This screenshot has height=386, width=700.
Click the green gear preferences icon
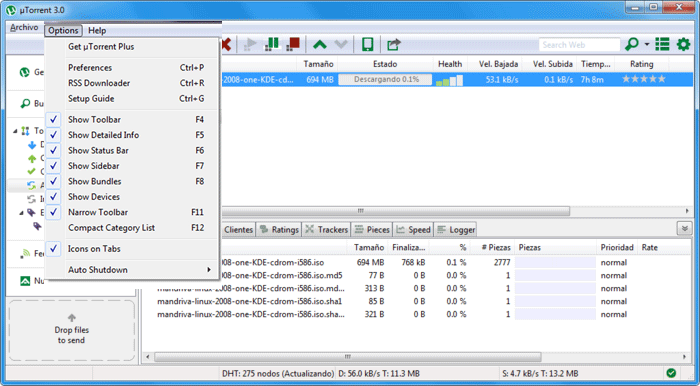[x=683, y=44]
